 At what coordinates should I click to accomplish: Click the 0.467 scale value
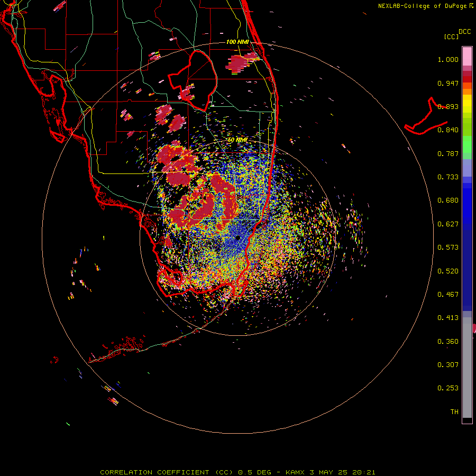pyautogui.click(x=448, y=295)
